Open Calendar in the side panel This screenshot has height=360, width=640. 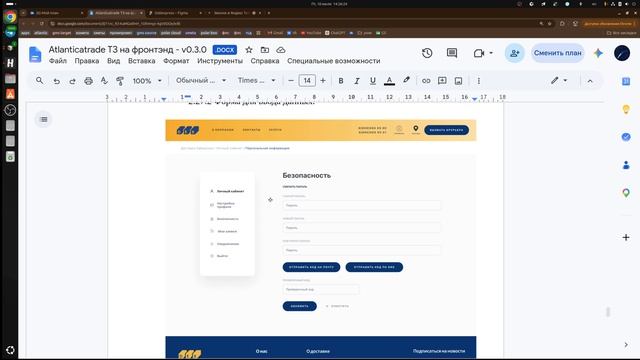point(626,81)
